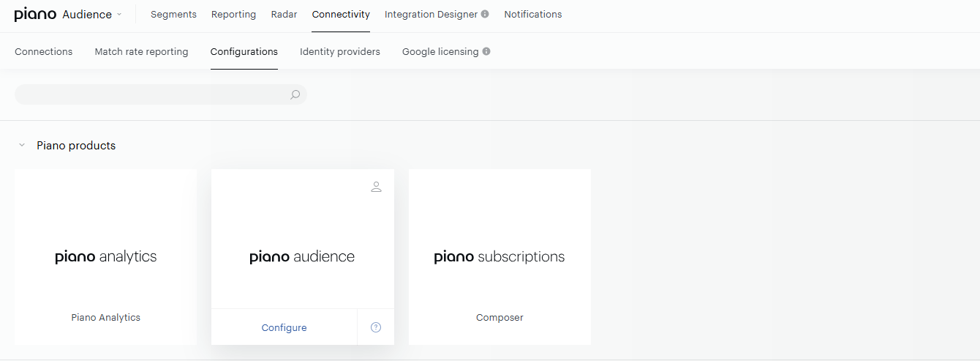This screenshot has height=361, width=980.
Task: Open the Google licensing tab
Action: click(x=440, y=52)
